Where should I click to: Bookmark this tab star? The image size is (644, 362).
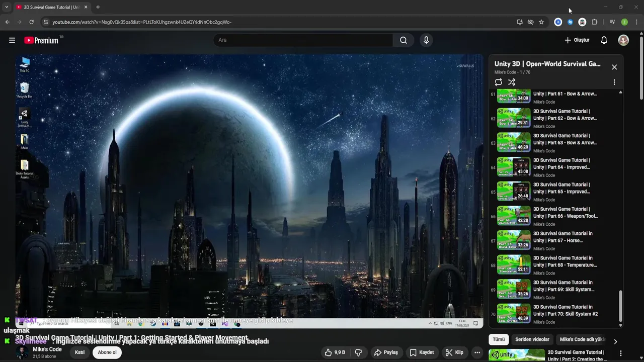pos(541,22)
